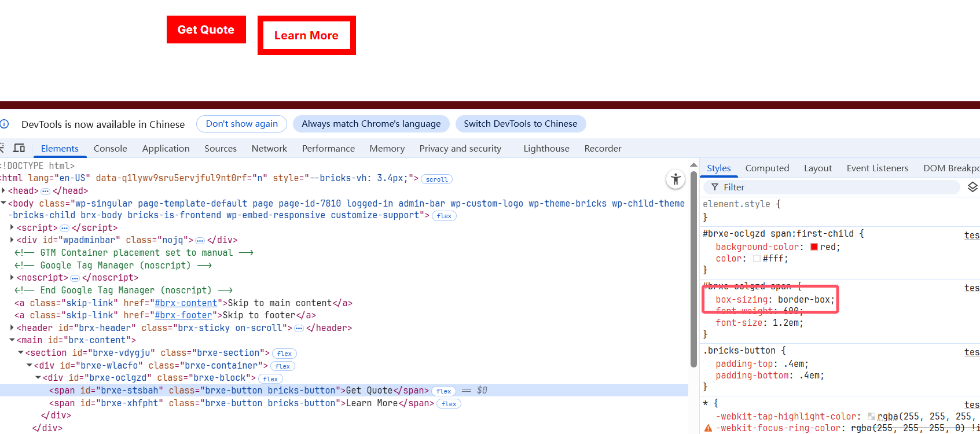The image size is (980, 434).
Task: Expand the wpadminbar div node
Action: pyautogui.click(x=12, y=240)
